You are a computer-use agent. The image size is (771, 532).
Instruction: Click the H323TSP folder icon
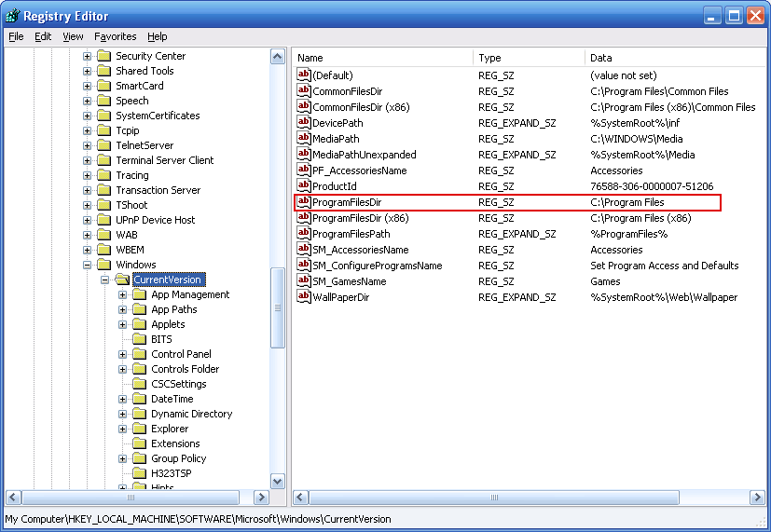pyautogui.click(x=140, y=473)
